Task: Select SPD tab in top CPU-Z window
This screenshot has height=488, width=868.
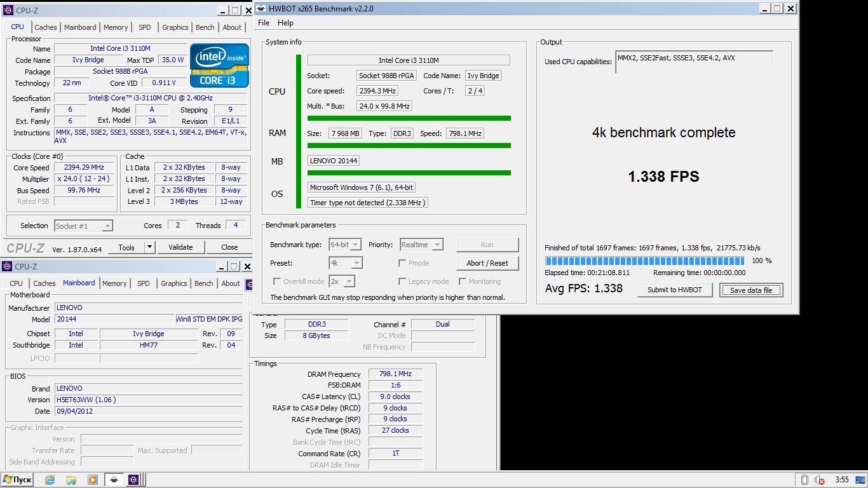Action: tap(145, 27)
